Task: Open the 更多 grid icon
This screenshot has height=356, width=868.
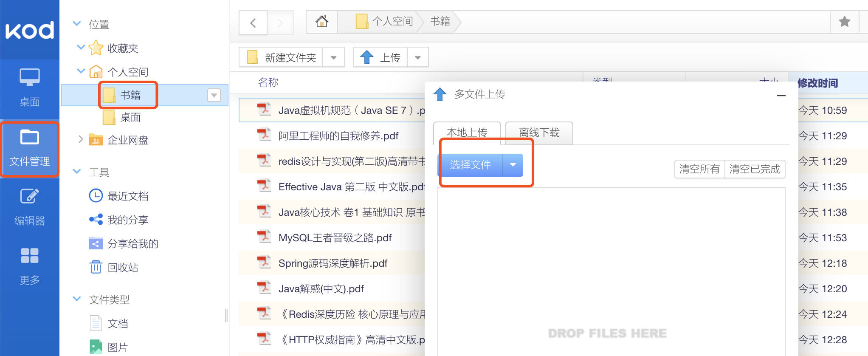Action: [30, 267]
